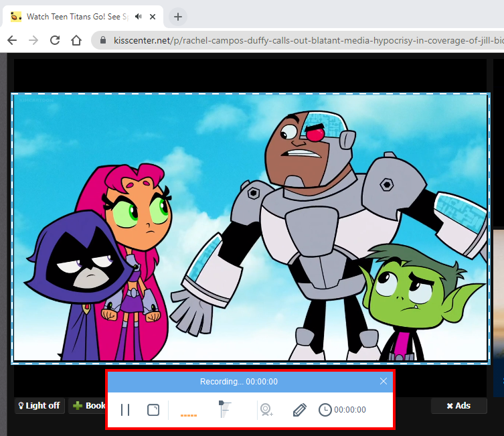
Task: Adjust the orange audio volume level indicator
Action: click(x=189, y=415)
